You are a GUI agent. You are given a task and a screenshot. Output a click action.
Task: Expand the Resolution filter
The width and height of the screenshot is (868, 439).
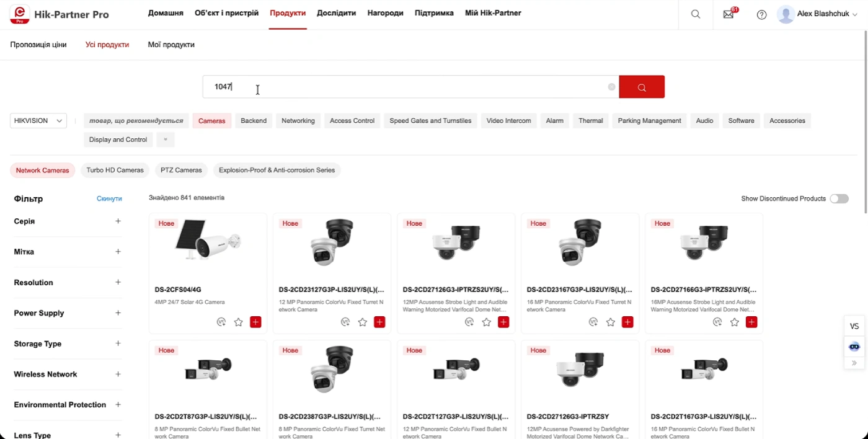(x=118, y=282)
